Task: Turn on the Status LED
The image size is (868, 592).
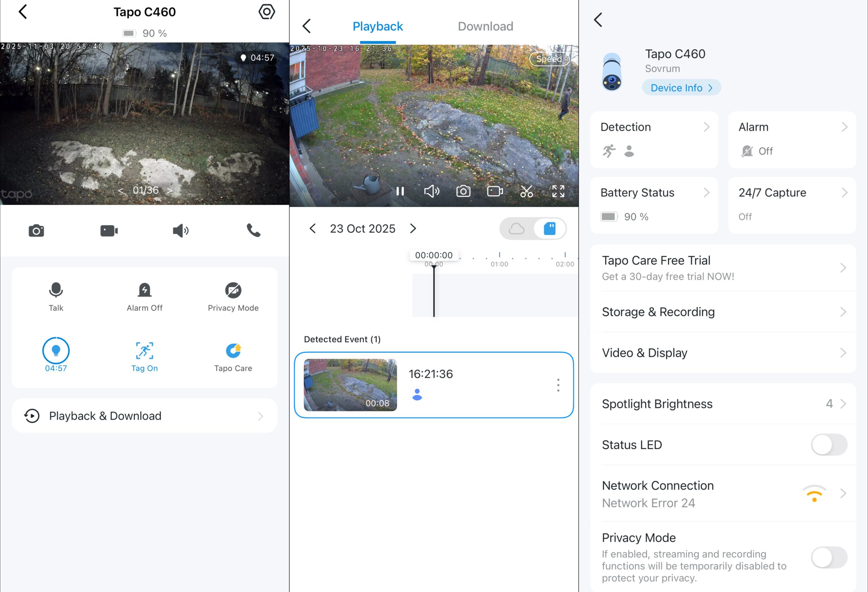Action: [830, 445]
